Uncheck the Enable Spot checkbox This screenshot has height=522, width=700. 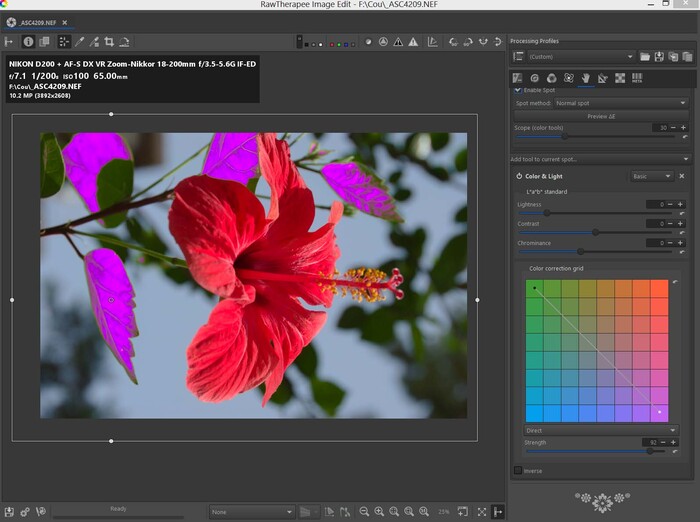tap(518, 90)
